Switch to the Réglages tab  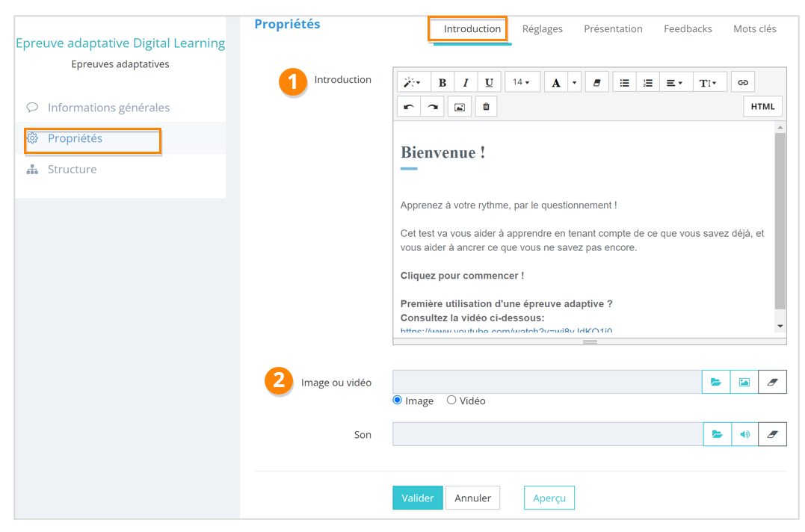coord(542,29)
